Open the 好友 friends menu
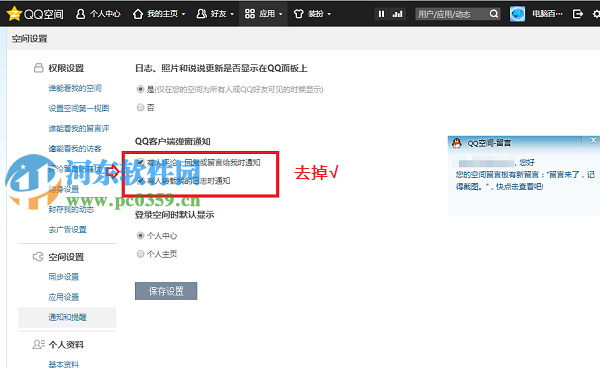 pos(215,14)
